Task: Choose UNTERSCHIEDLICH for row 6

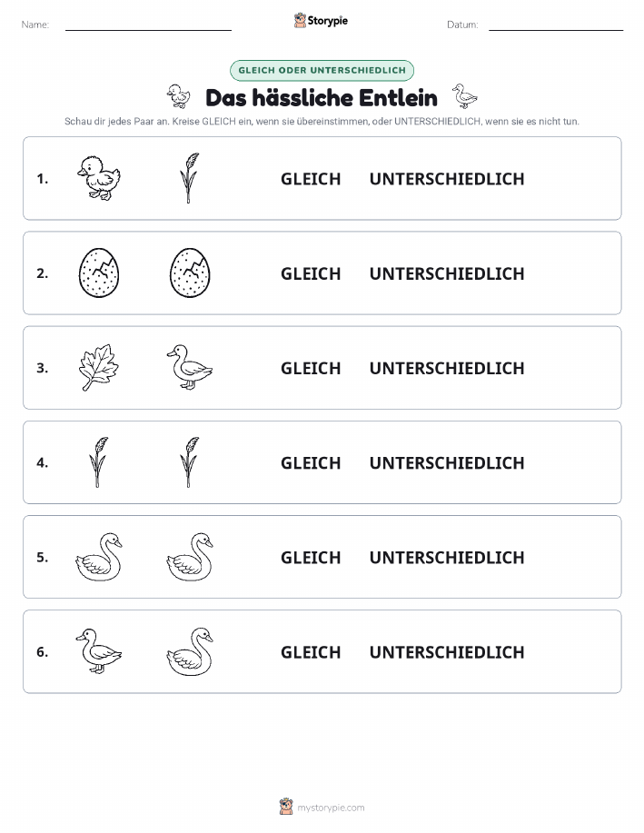Action: [447, 652]
